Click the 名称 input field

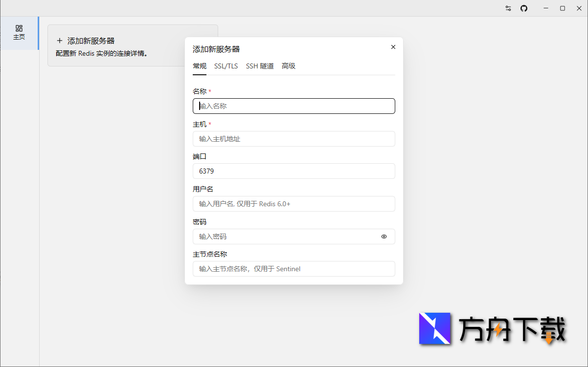(294, 106)
